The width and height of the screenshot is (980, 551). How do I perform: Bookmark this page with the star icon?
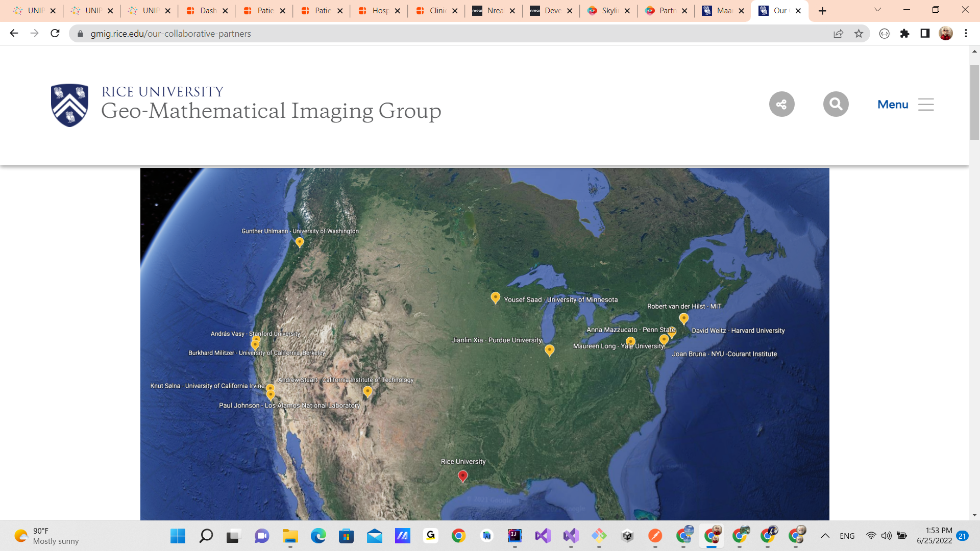click(x=859, y=34)
